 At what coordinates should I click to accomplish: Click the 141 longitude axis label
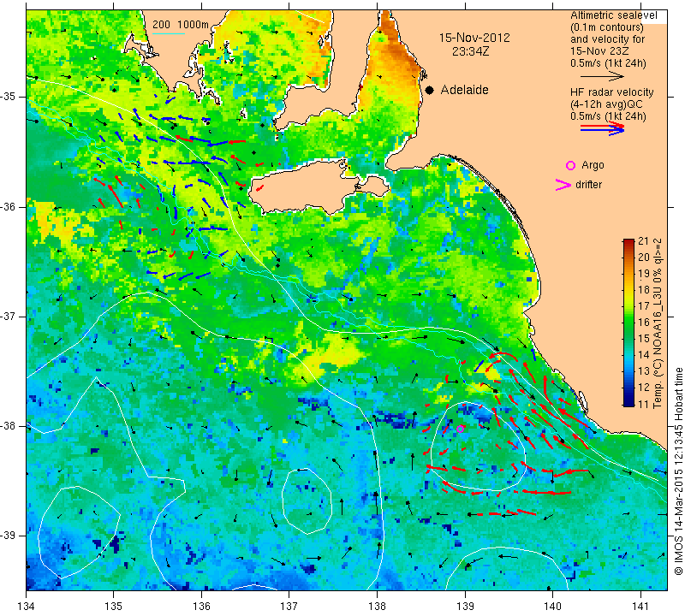640,606
